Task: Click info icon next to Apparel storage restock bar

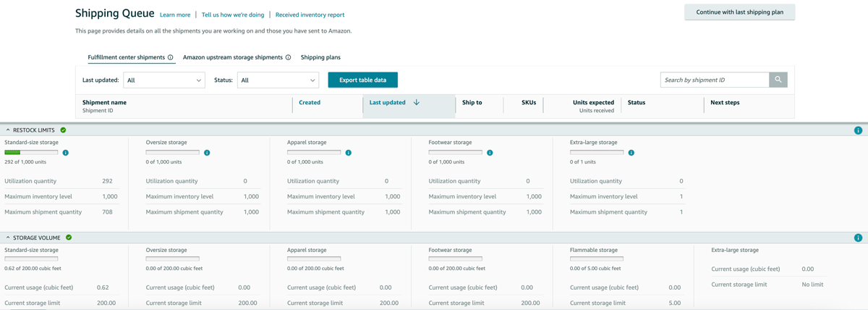Action: pyautogui.click(x=349, y=153)
